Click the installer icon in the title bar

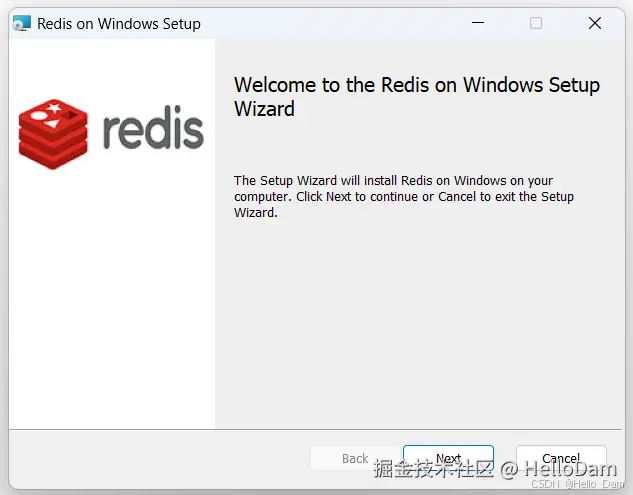coord(21,23)
